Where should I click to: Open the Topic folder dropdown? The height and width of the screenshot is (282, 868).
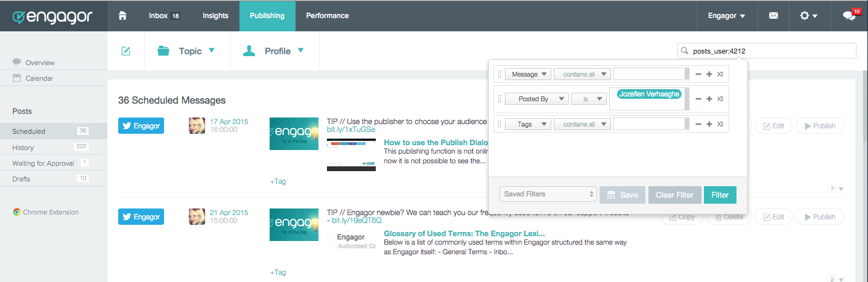(186, 51)
